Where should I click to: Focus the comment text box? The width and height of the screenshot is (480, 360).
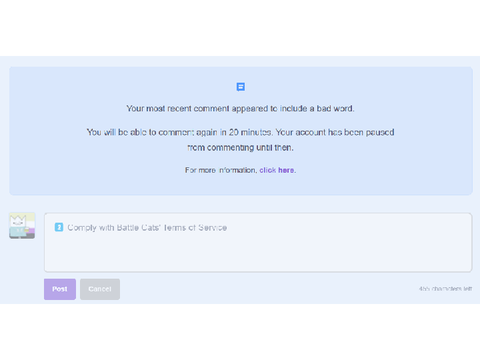coord(258,242)
